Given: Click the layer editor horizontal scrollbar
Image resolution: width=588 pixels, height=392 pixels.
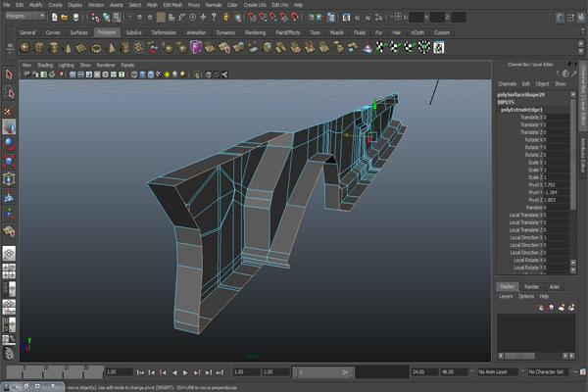Looking at the screenshot, I should 519,356.
